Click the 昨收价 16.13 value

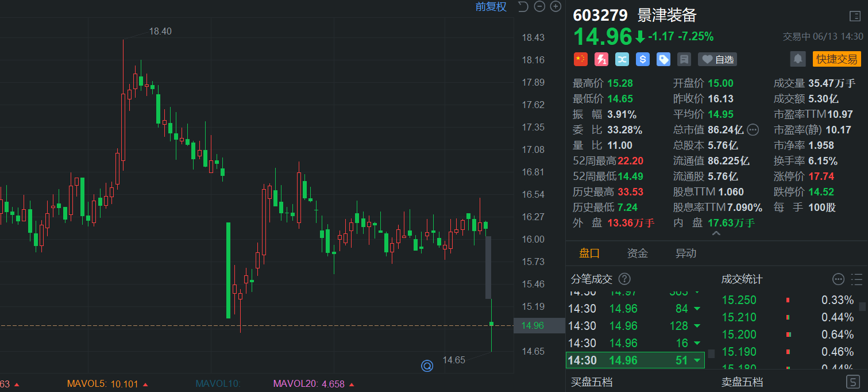pos(720,99)
